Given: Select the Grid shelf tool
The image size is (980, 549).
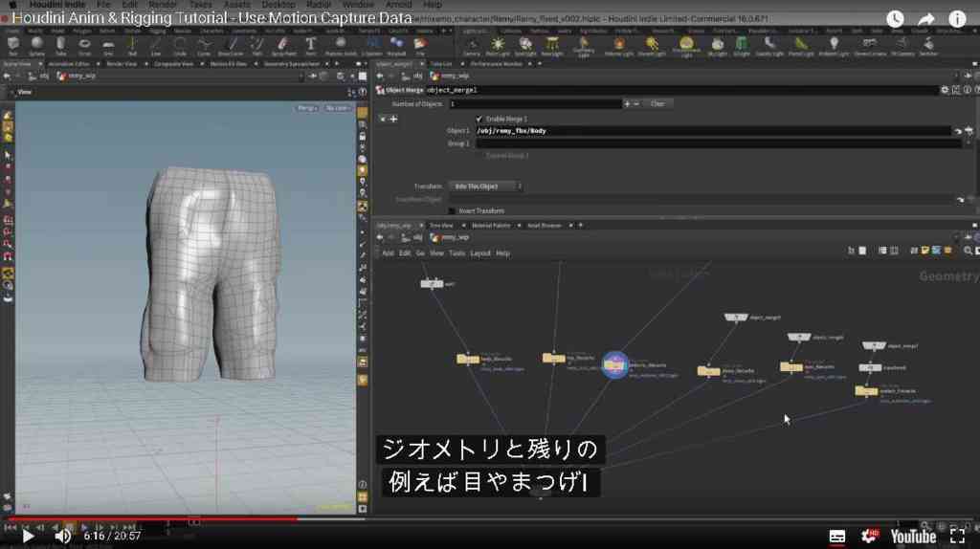Looking at the screenshot, I should click(x=108, y=45).
